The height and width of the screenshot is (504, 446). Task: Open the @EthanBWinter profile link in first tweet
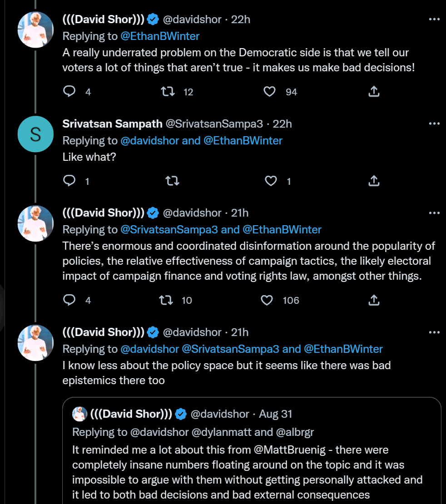(x=160, y=36)
